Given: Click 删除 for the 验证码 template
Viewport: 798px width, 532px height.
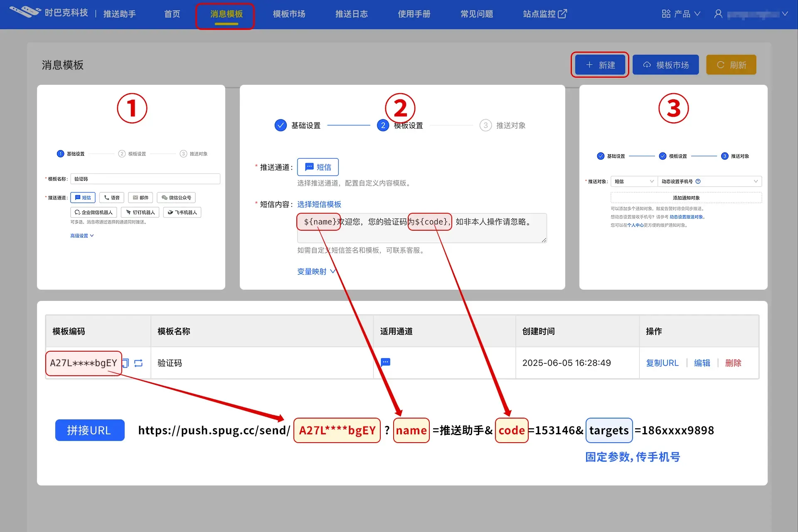Looking at the screenshot, I should (x=733, y=363).
